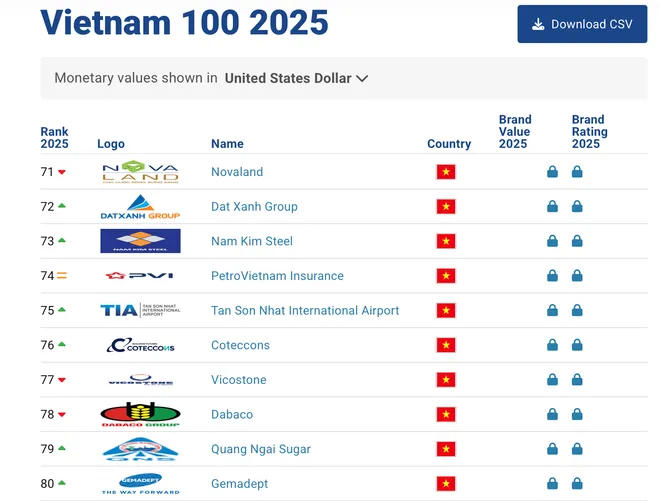Sort by the Rank 2025 column header
This screenshot has width=660, height=501.
54,138
